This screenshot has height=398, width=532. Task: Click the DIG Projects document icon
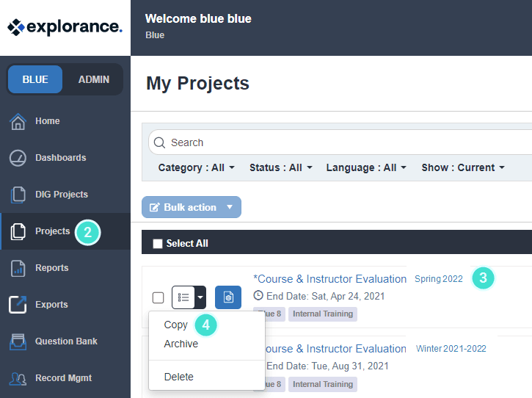pyautogui.click(x=18, y=195)
